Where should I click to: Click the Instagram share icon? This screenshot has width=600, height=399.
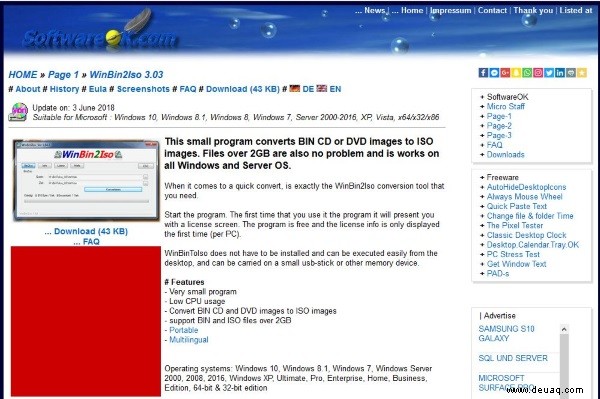tap(538, 73)
